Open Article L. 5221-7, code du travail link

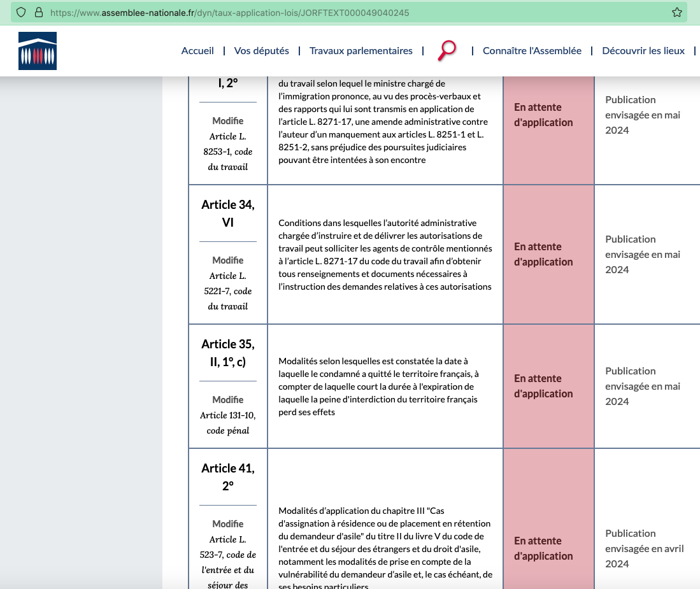click(x=227, y=291)
